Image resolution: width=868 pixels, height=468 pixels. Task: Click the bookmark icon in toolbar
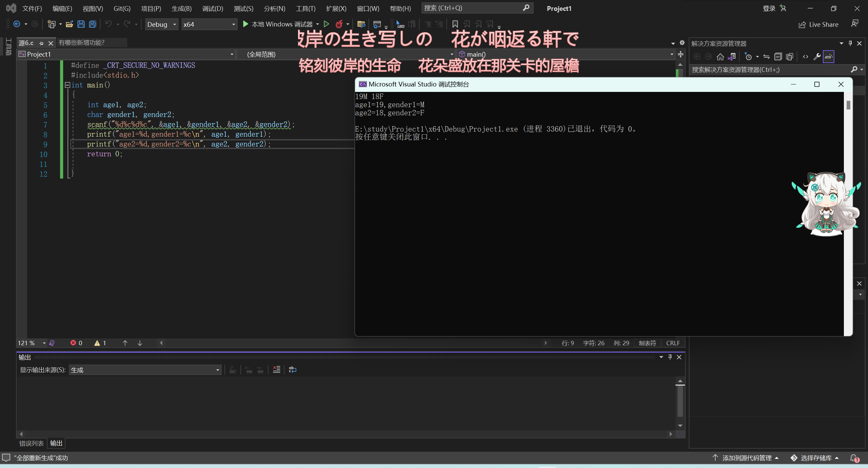(455, 24)
